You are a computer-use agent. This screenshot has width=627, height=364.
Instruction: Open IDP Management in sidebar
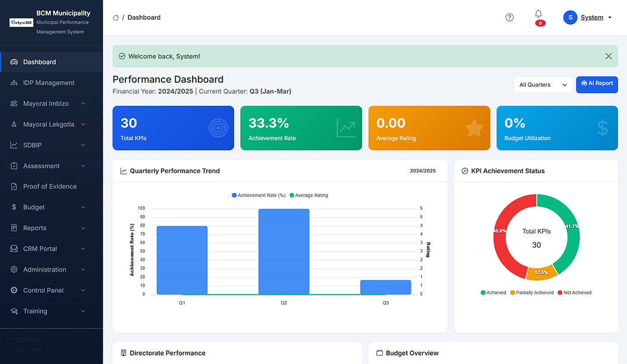click(x=48, y=83)
